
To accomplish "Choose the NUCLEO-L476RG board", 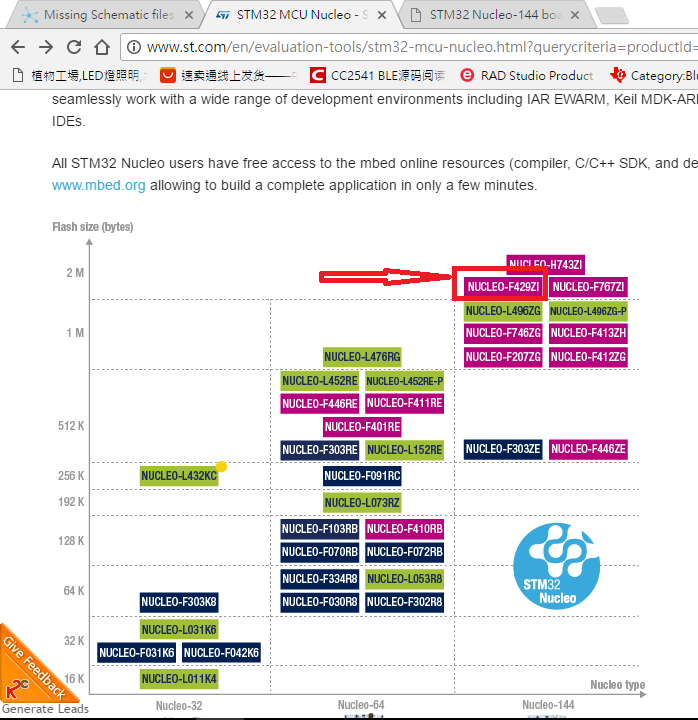I will (362, 357).
